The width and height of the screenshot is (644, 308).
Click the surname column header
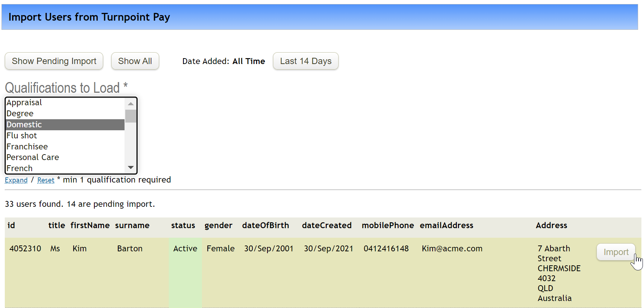tap(132, 226)
